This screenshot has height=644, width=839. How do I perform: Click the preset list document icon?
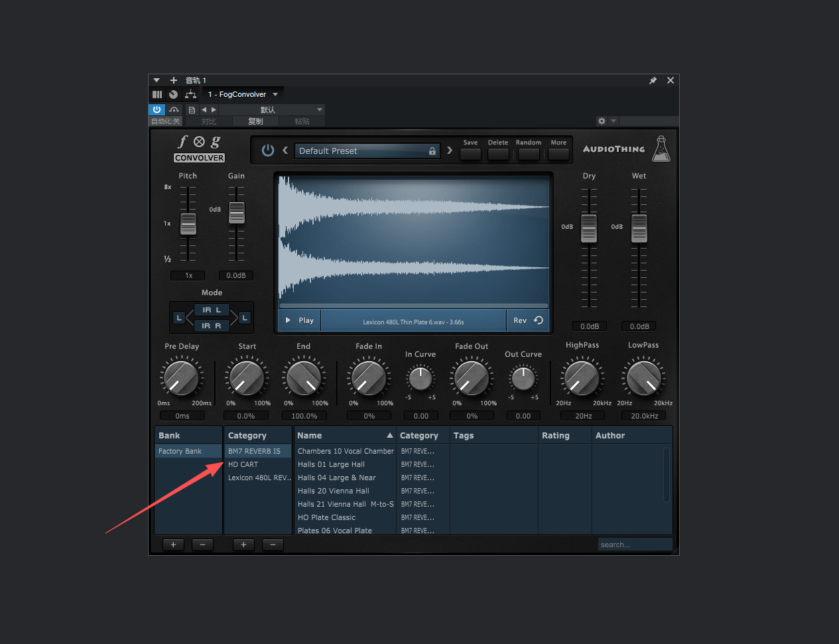[x=191, y=109]
